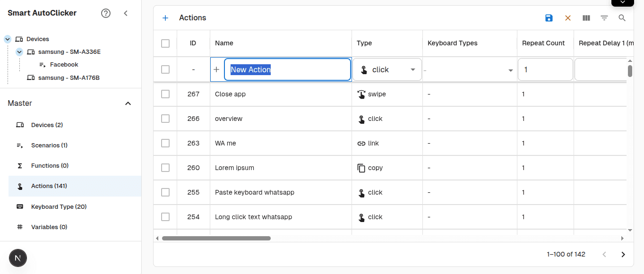644x274 pixels.
Task: Check the checkbox beside Lorem ipsum row
Action: (165, 167)
